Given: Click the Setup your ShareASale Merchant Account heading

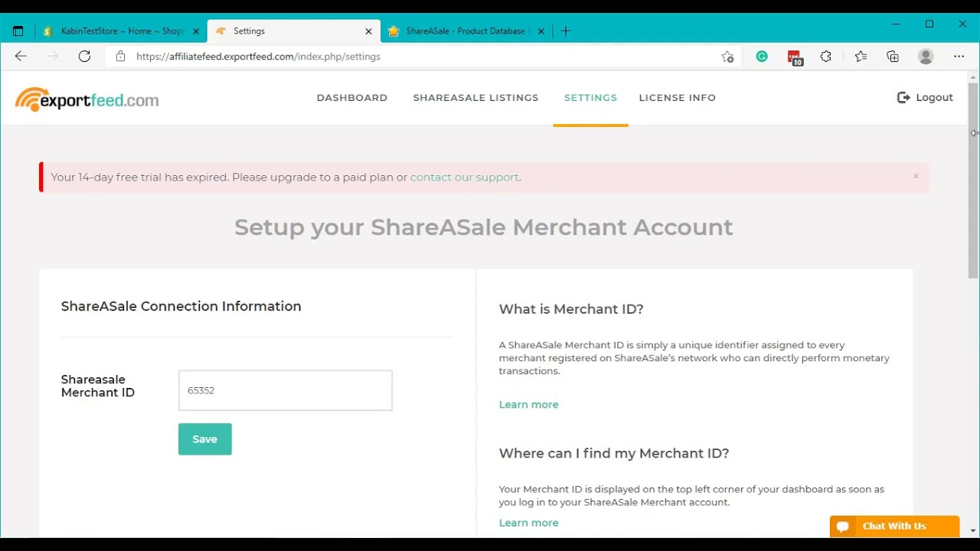Looking at the screenshot, I should (x=484, y=227).
